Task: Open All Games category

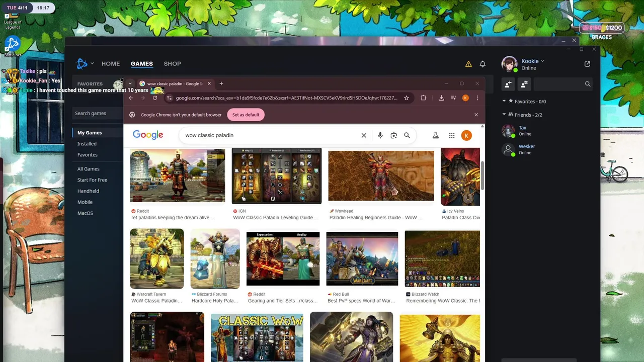Action: click(89, 169)
